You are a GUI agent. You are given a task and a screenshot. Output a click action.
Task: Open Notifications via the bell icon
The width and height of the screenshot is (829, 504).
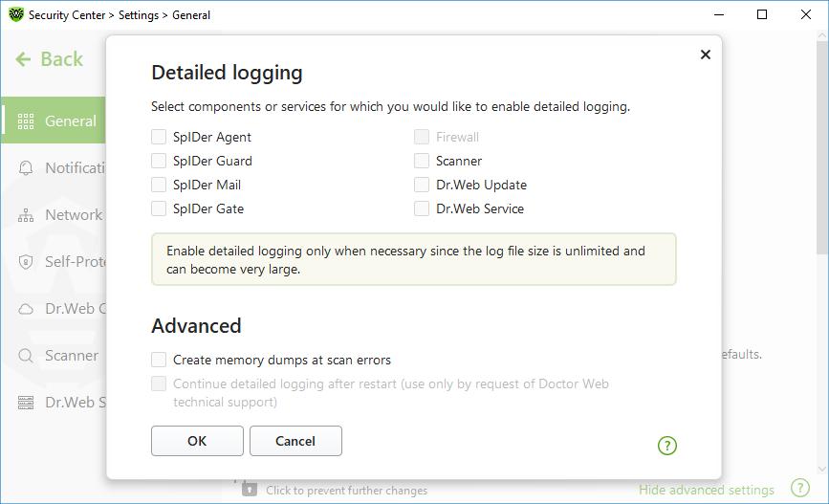point(26,168)
